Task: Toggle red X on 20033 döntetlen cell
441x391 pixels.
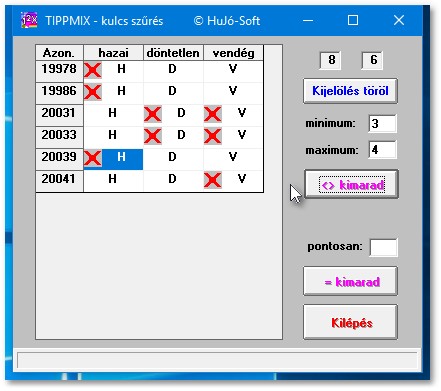Action: [x=153, y=136]
